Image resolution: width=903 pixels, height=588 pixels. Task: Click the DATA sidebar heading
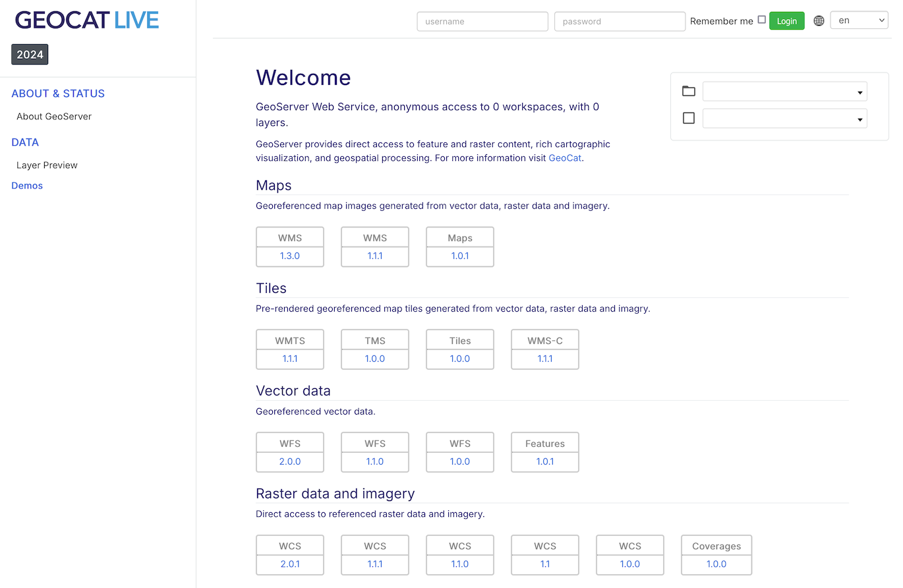click(25, 142)
